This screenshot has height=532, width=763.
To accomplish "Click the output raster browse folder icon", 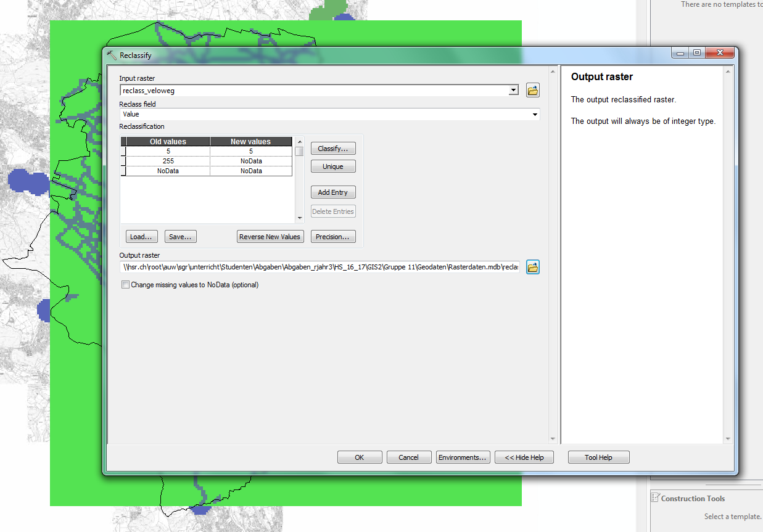I will pyautogui.click(x=533, y=267).
